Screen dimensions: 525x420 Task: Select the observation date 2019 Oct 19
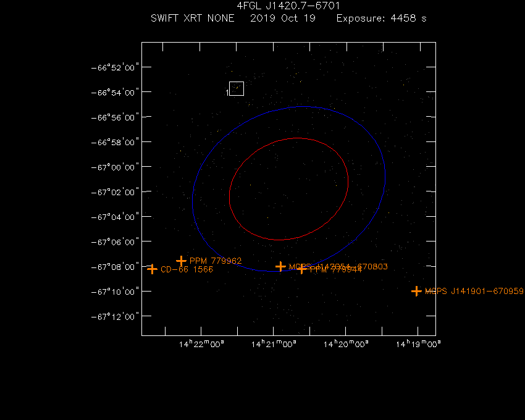283,18
